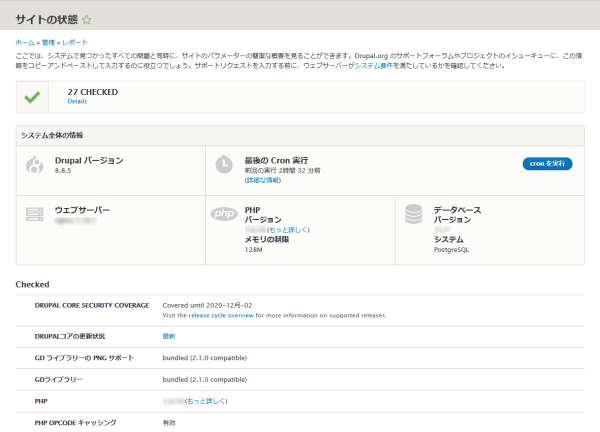This screenshot has width=600, height=432.
Task: Click the green checkmark status icon
Action: (x=33, y=97)
